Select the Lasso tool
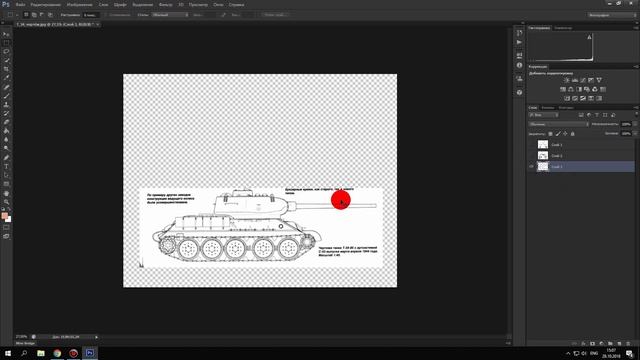The height and width of the screenshot is (360, 640). pos(6,52)
